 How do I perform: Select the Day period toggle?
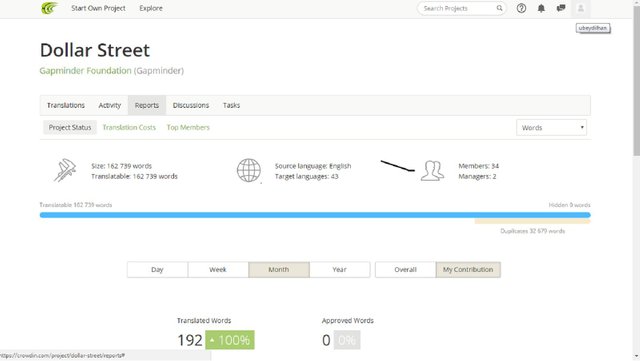pyautogui.click(x=157, y=270)
